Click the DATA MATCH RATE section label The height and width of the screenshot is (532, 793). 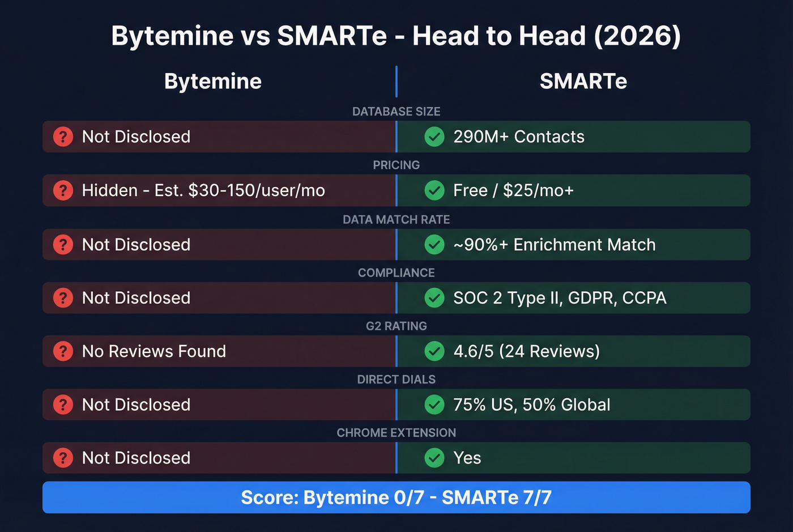click(x=396, y=220)
